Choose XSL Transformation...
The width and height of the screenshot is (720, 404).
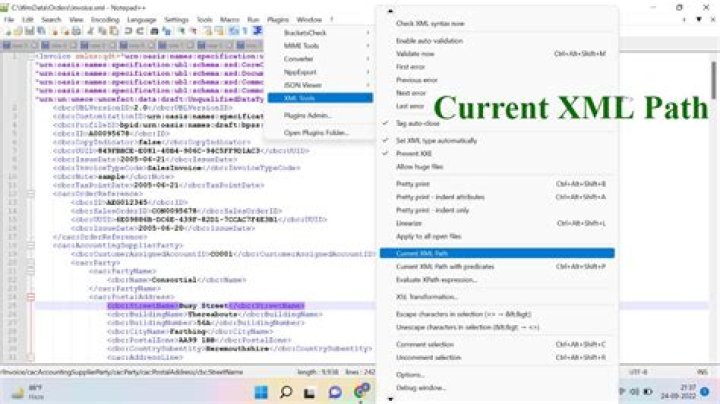click(x=497, y=297)
